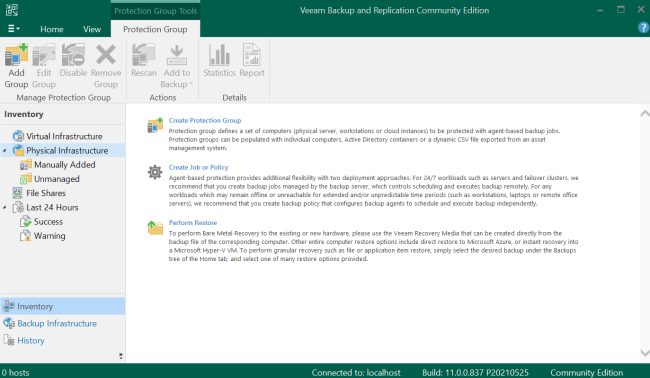The image size is (650, 378).
Task: Open the Statistics ribbon icon
Action: click(219, 55)
